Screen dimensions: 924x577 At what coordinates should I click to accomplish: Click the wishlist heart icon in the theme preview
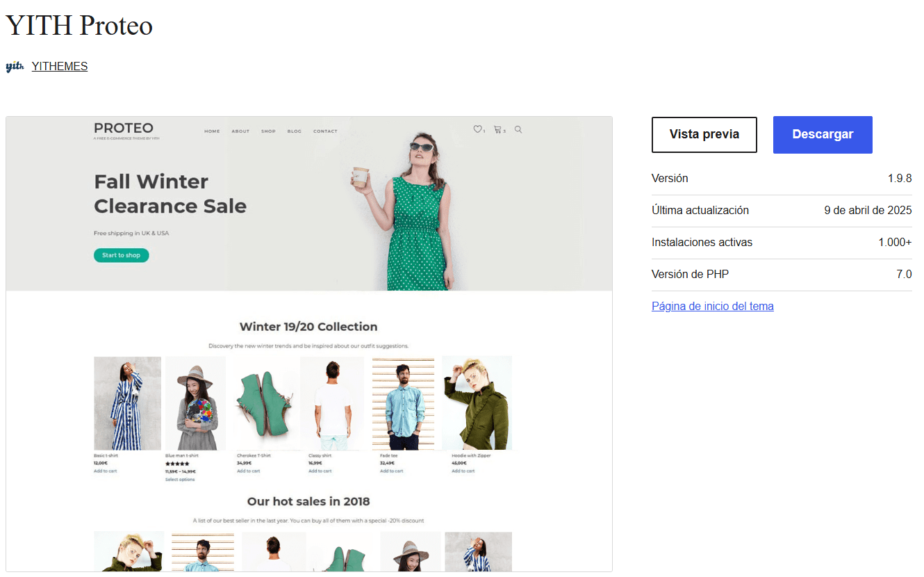tap(477, 129)
